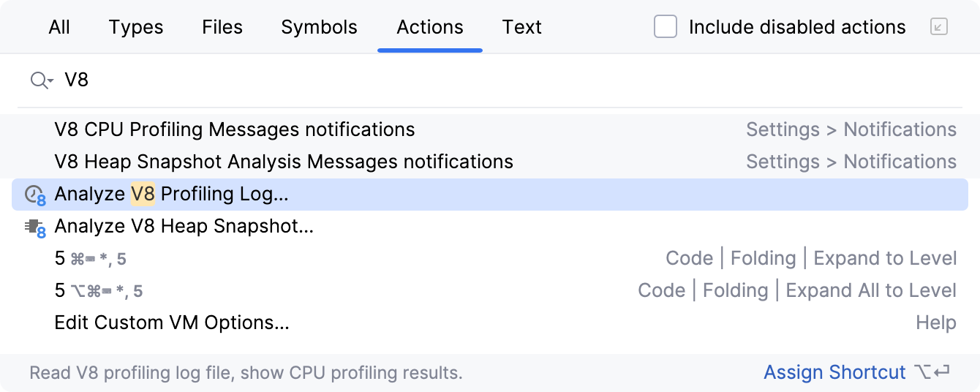Choose Analyze V8 Heap Snapshot action
The height and width of the screenshot is (392, 980).
(184, 227)
